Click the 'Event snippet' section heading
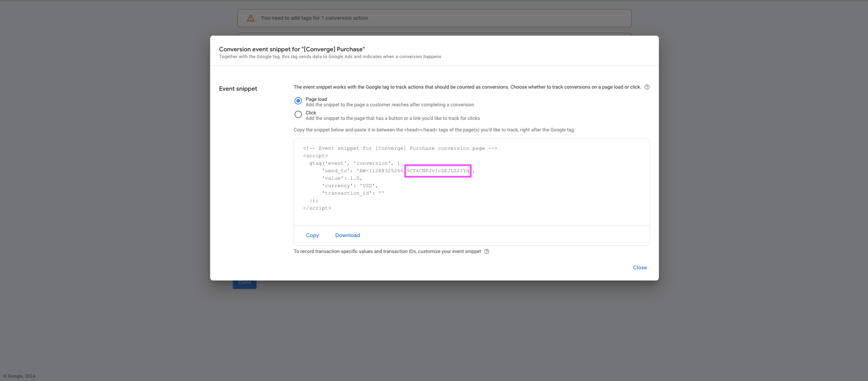868x381 pixels. tap(238, 89)
